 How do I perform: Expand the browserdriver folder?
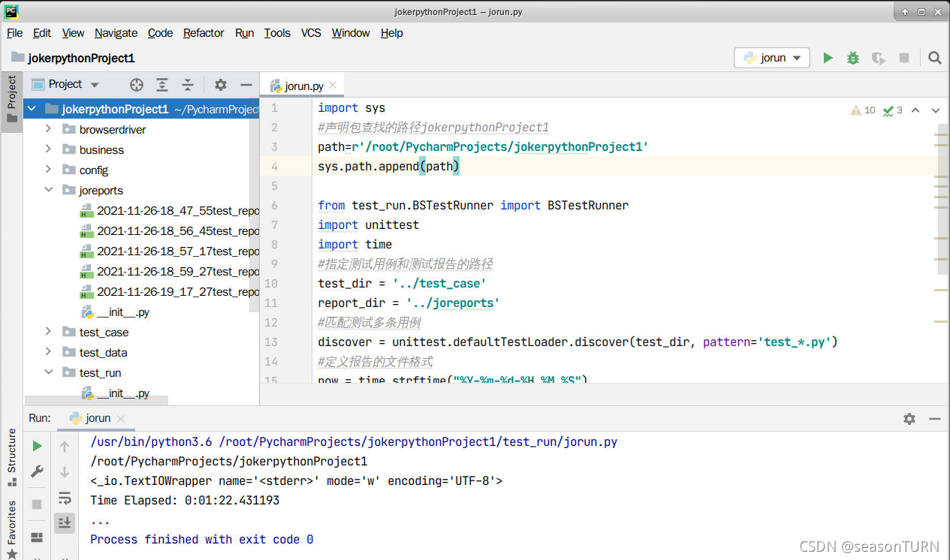click(49, 129)
